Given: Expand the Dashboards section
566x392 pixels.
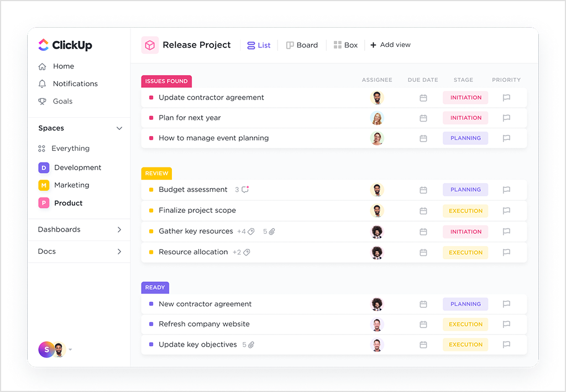Looking at the screenshot, I should [x=119, y=229].
